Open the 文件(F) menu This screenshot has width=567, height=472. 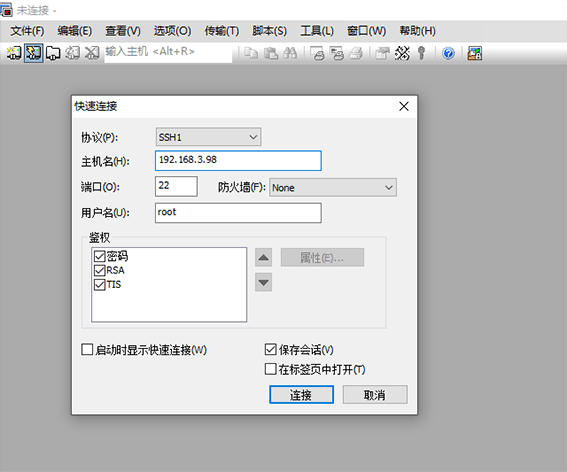coord(27,31)
